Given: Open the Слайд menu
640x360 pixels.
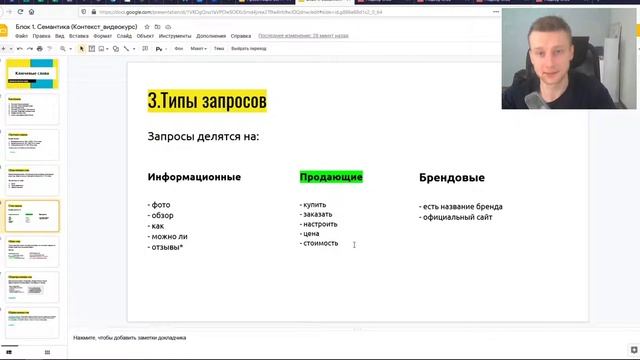Looking at the screenshot, I should pyautogui.click(x=124, y=36).
